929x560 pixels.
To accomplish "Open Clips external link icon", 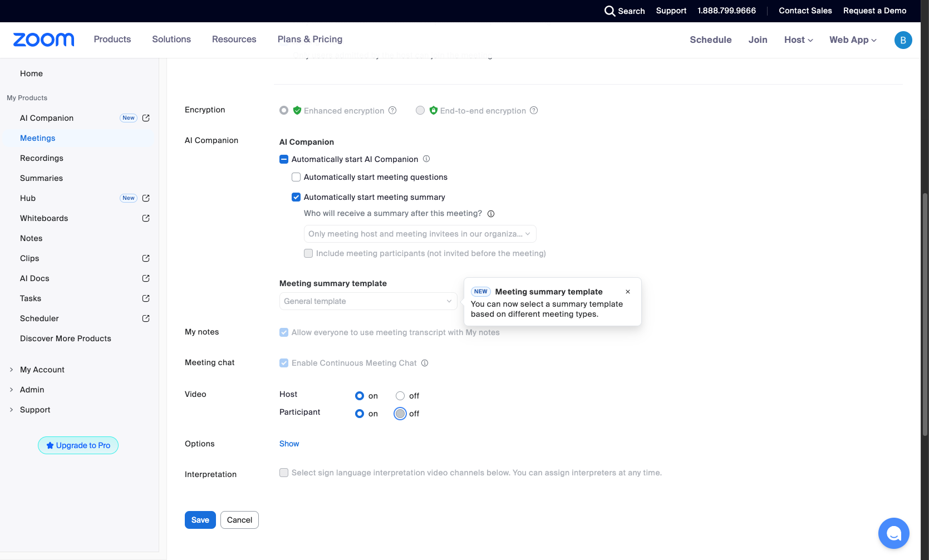I will (146, 258).
